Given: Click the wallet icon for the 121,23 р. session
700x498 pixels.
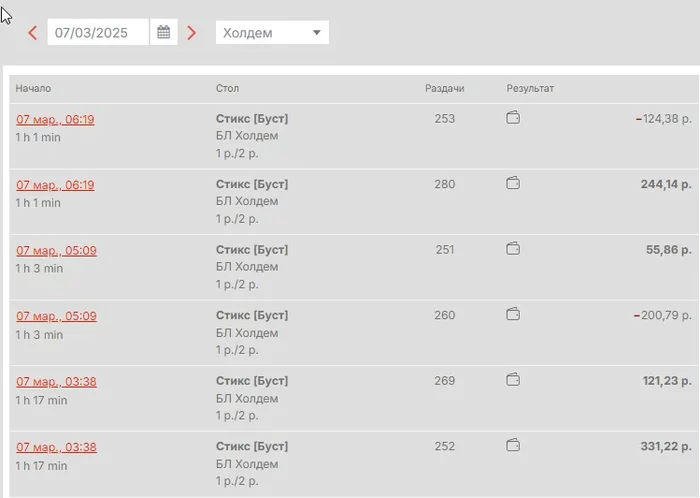Looking at the screenshot, I should (x=513, y=380).
